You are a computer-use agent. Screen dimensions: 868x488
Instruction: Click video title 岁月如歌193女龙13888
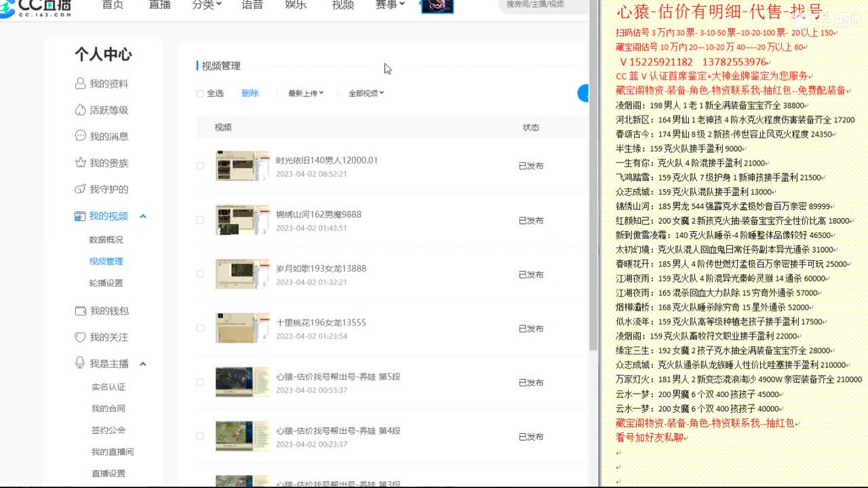pos(321,268)
